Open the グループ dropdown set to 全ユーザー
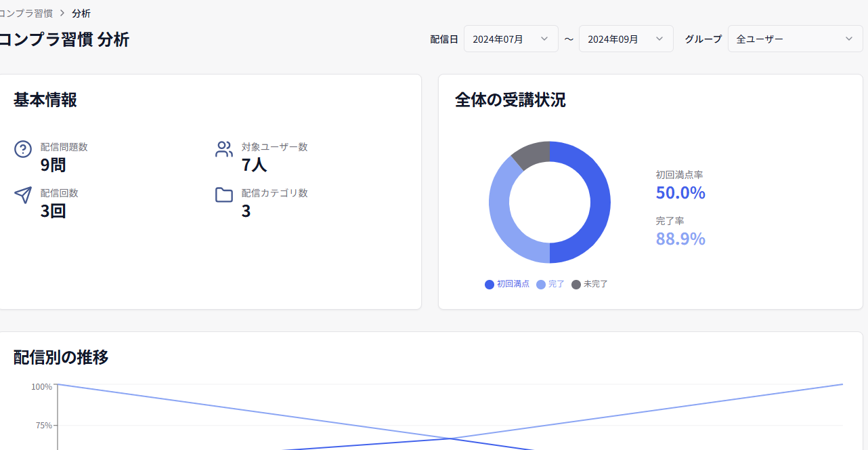 coord(795,39)
